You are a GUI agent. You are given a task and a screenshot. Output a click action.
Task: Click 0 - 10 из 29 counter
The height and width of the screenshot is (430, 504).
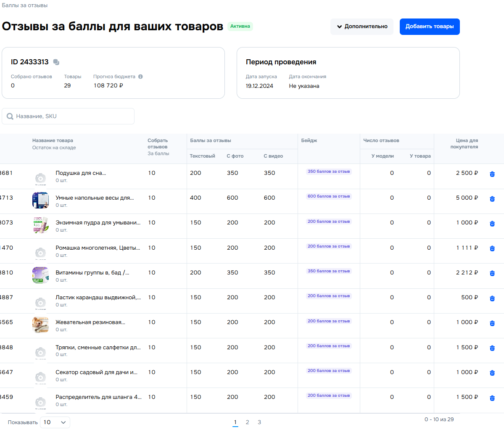point(439,419)
